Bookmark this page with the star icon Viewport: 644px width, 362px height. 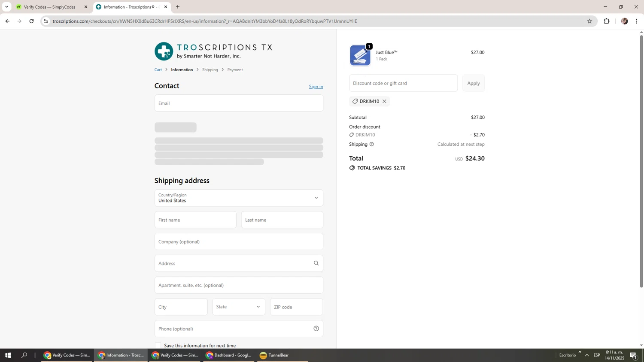click(x=589, y=21)
